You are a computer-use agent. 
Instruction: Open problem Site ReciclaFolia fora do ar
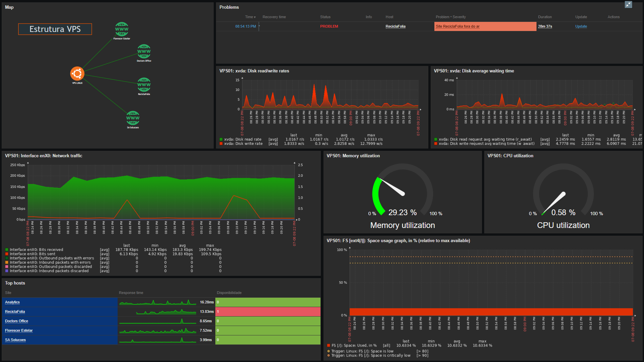tap(457, 26)
